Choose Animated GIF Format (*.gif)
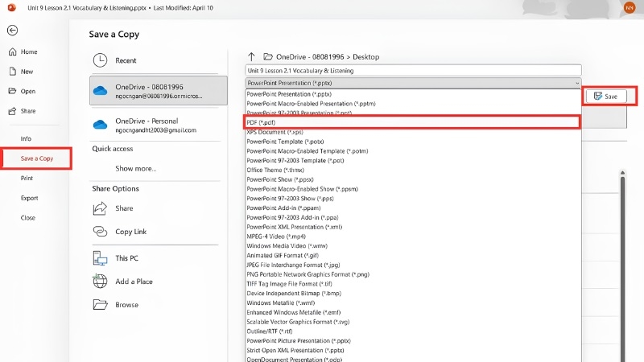Viewport: 644px width, 362px height. [413, 255]
